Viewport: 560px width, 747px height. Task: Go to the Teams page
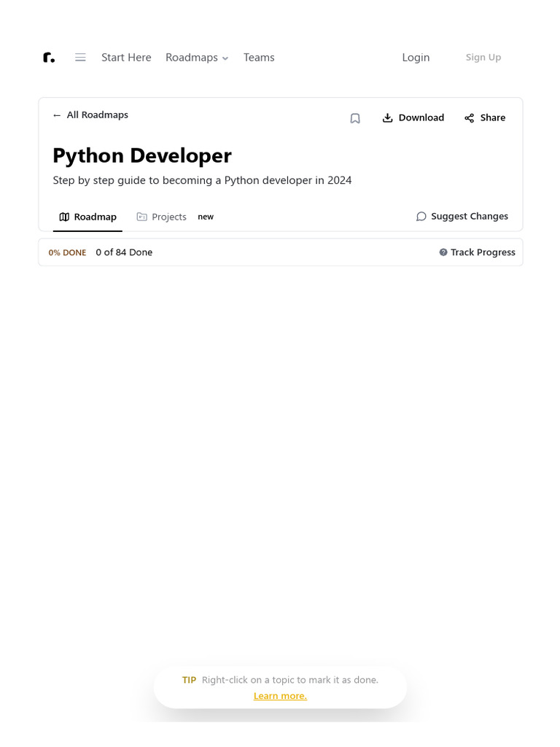[259, 58]
